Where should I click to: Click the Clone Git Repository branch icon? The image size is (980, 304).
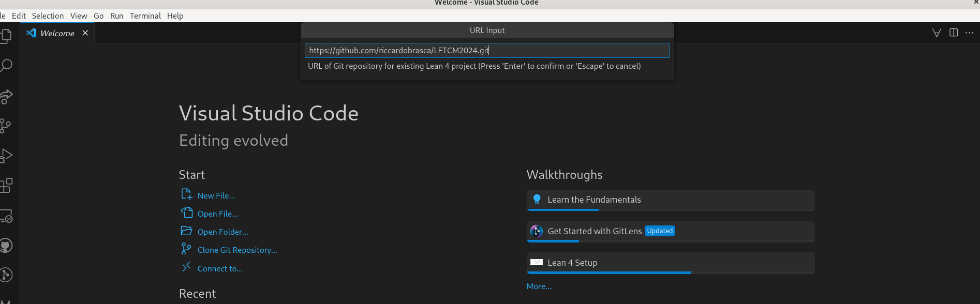[186, 249]
